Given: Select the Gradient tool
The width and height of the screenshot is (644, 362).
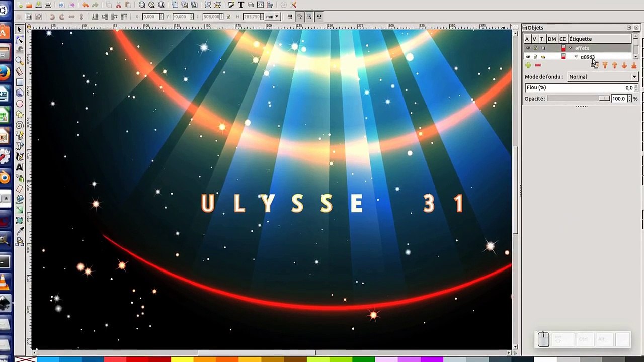Looking at the screenshot, I should [x=20, y=210].
